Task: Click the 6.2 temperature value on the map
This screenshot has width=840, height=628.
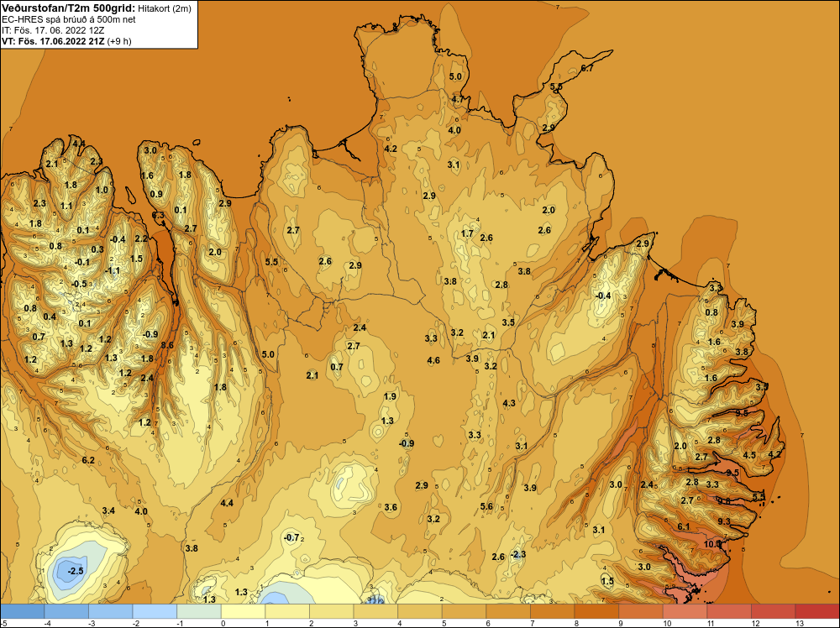Action: [88, 460]
